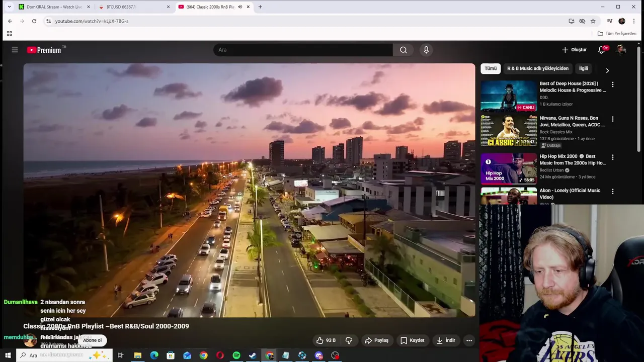The width and height of the screenshot is (644, 362).
Task: Open options for Best of Deep House video
Action: (612, 84)
